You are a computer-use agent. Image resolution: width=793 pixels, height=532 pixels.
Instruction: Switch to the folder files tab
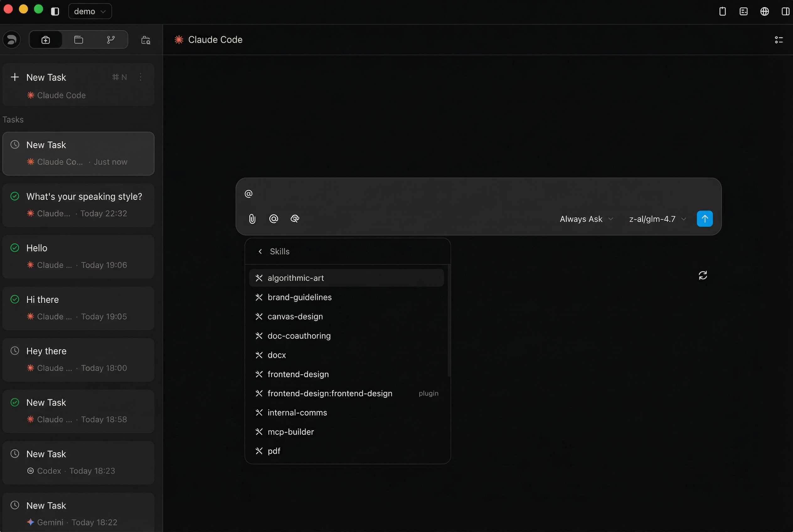(78, 40)
